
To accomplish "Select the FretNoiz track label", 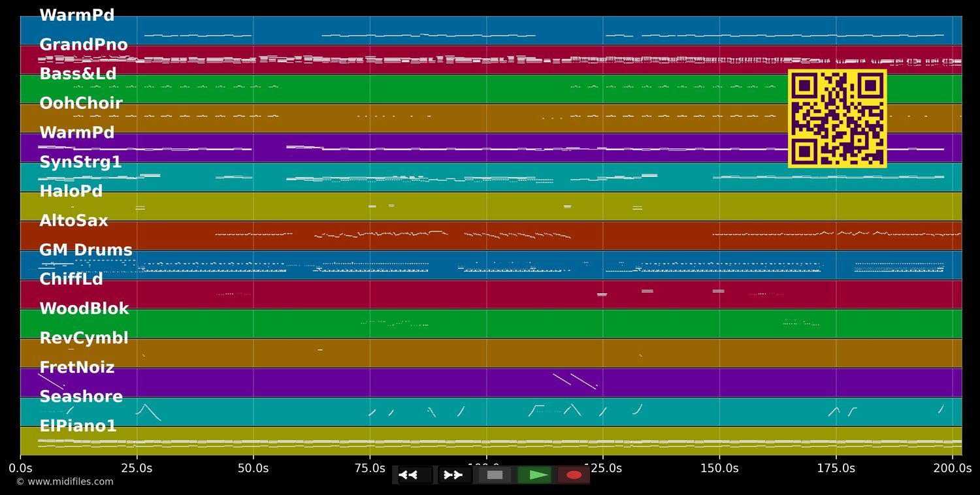I will (x=77, y=368).
